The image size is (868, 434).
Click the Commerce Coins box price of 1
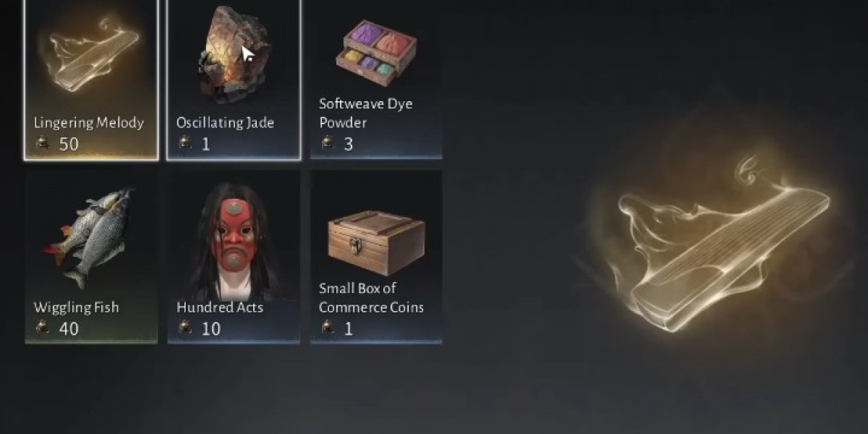[x=349, y=328]
